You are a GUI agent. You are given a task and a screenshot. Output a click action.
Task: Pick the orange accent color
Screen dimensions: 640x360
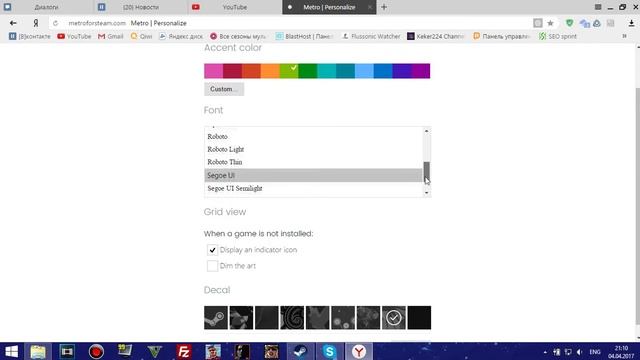(x=270, y=71)
